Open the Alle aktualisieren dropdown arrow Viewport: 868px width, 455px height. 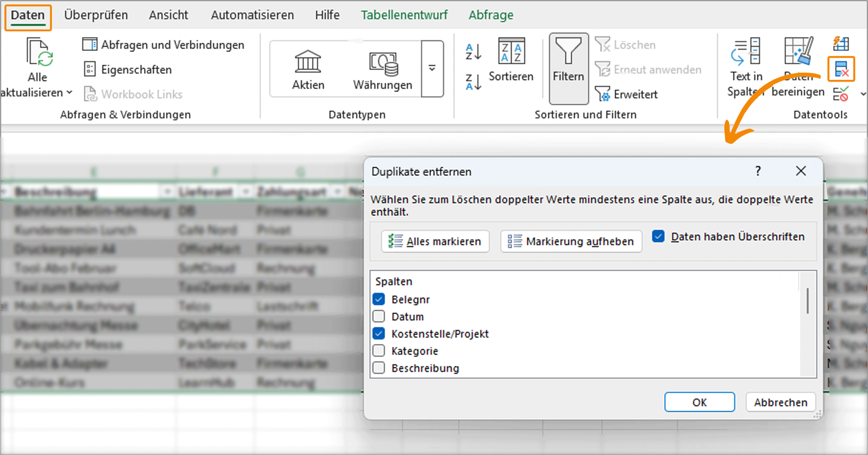[x=69, y=93]
